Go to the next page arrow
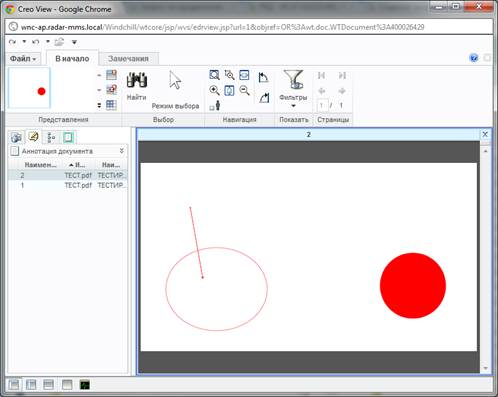Screen dimensions: 498x397 pos(342,91)
